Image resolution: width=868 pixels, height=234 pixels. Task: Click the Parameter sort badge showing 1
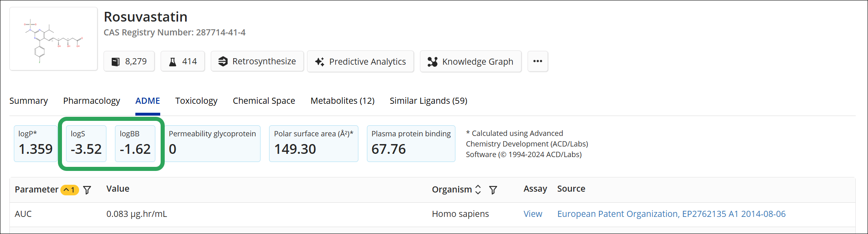tap(69, 190)
